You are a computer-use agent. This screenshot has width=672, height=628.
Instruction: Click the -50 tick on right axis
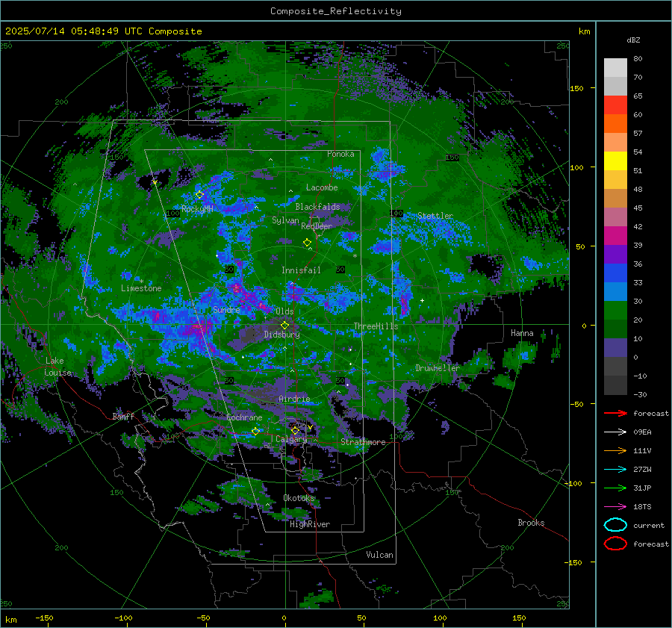(x=576, y=404)
